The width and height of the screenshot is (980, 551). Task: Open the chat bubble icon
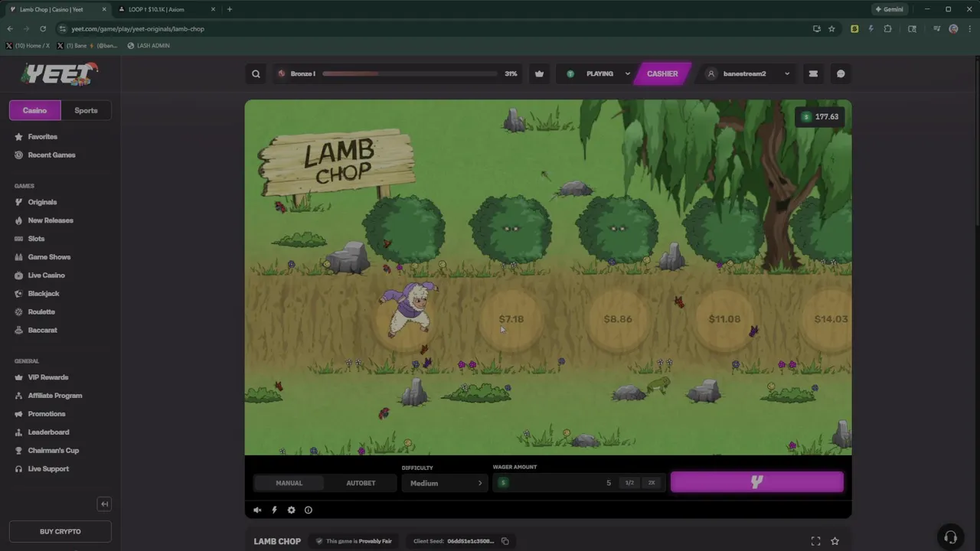841,74
